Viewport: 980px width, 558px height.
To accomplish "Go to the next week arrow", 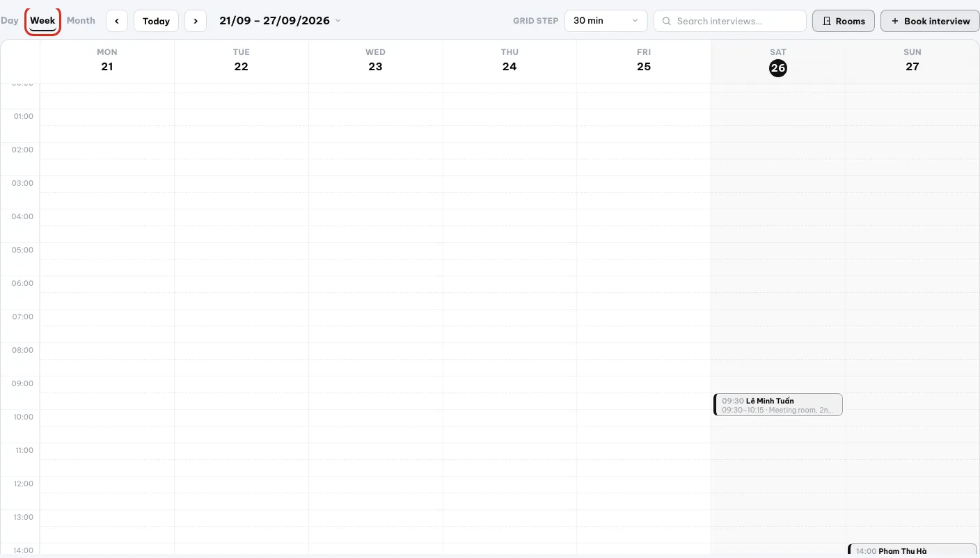I will (x=196, y=21).
